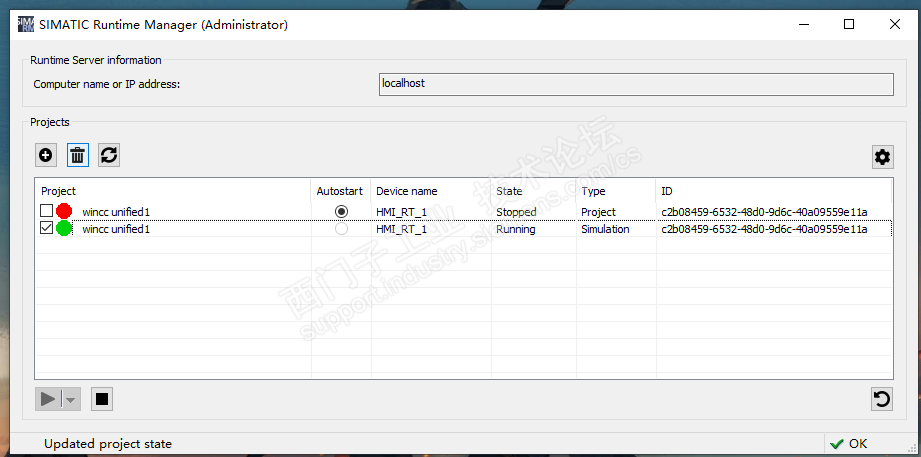Screen dimensions: 921x457
Task: Click the trash delete project icon
Action: pos(78,156)
